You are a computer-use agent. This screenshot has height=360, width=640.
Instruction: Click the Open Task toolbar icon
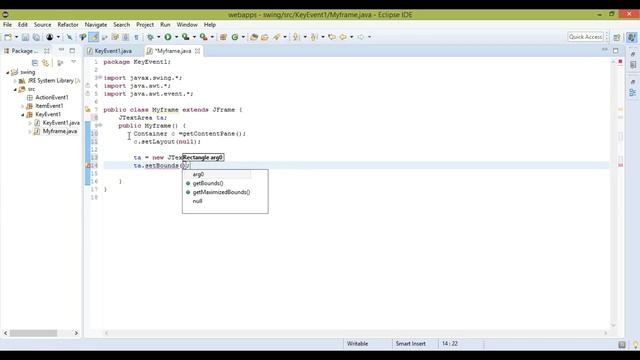265,37
